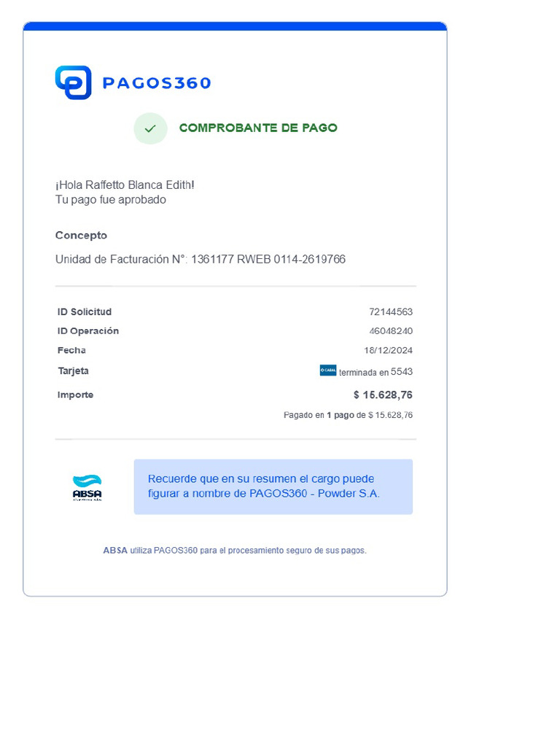This screenshot has width=560, height=747.
Task: Select the COMPROBANTE DE PAGO heading
Action: point(258,128)
